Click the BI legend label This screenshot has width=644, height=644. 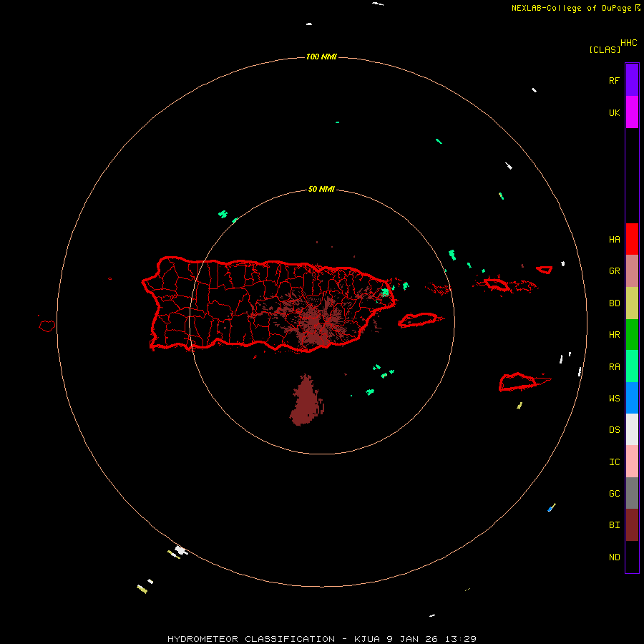[x=614, y=525]
